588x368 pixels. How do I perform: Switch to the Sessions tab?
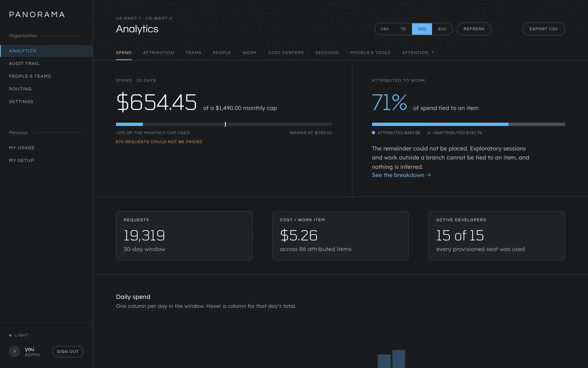tap(327, 53)
